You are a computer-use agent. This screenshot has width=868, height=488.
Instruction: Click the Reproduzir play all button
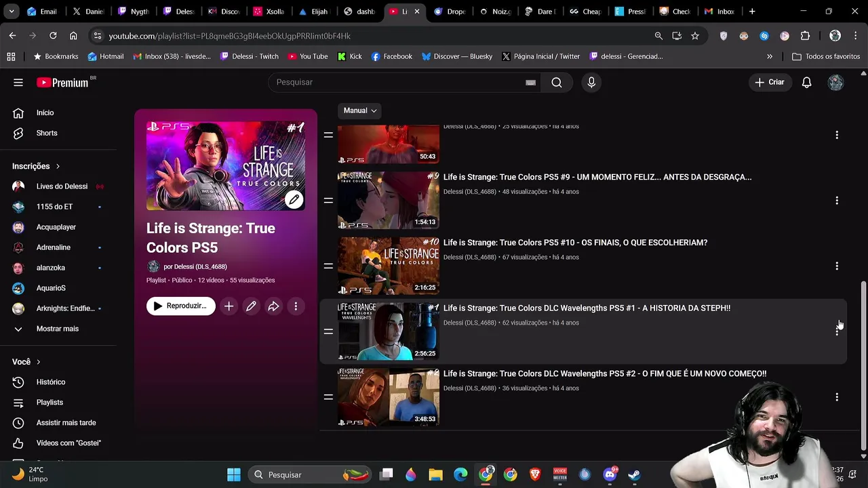tap(181, 306)
